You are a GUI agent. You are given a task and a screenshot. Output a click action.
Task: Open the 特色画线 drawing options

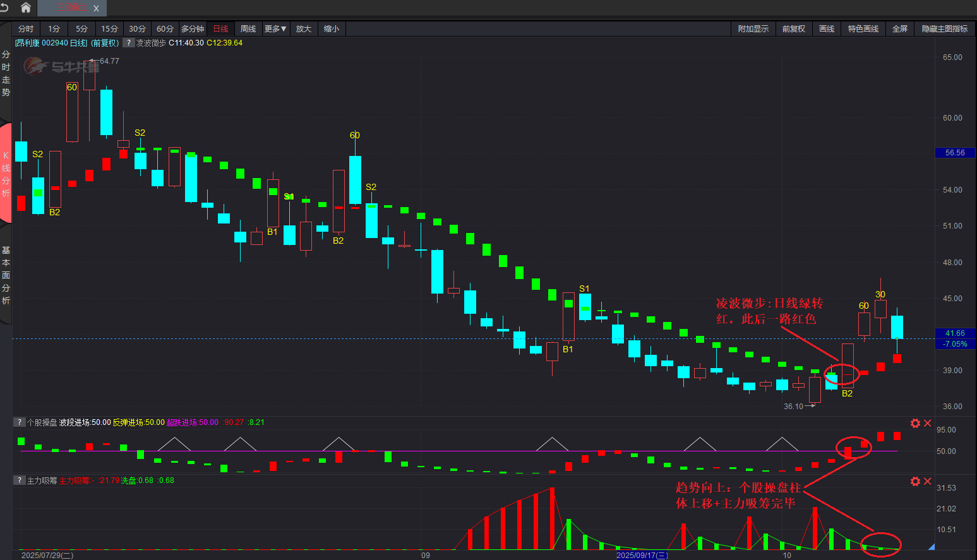pos(863,29)
